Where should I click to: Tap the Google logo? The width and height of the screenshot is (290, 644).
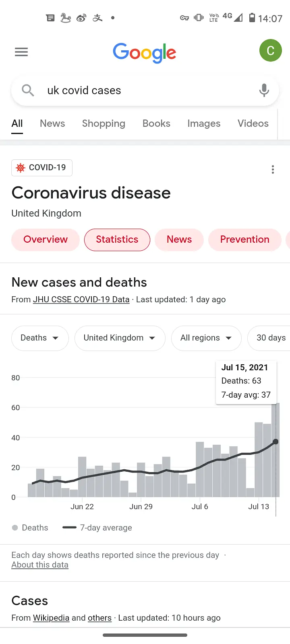(x=145, y=53)
